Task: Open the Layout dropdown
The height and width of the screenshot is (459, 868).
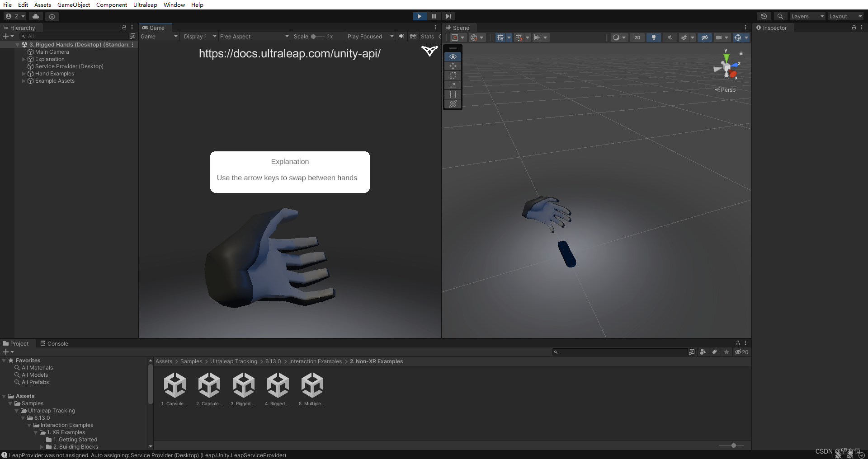Action: coord(845,16)
